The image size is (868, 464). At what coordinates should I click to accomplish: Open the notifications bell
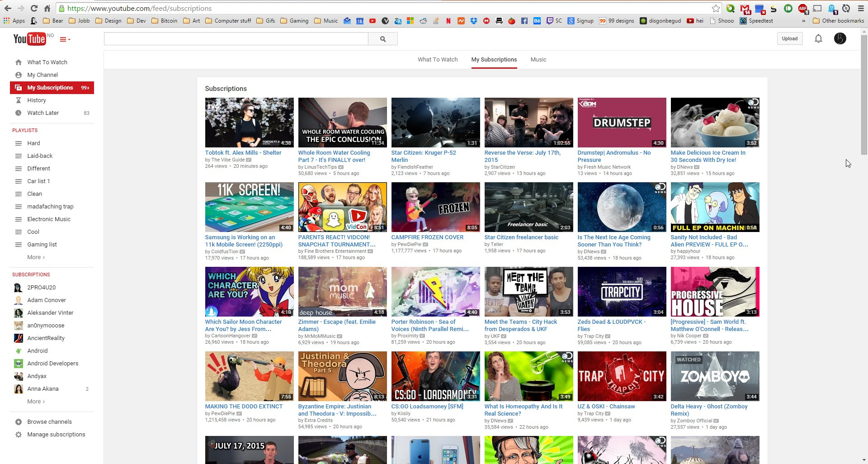point(818,39)
